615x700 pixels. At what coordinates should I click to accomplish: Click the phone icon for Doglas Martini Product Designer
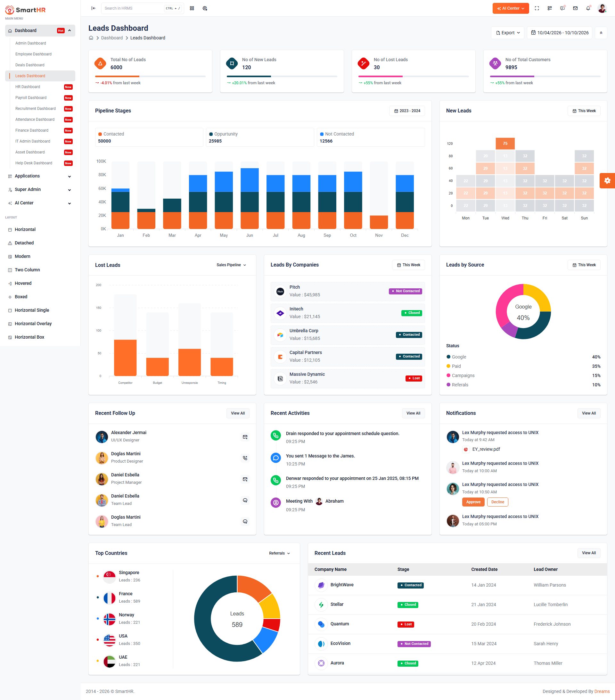(245, 458)
